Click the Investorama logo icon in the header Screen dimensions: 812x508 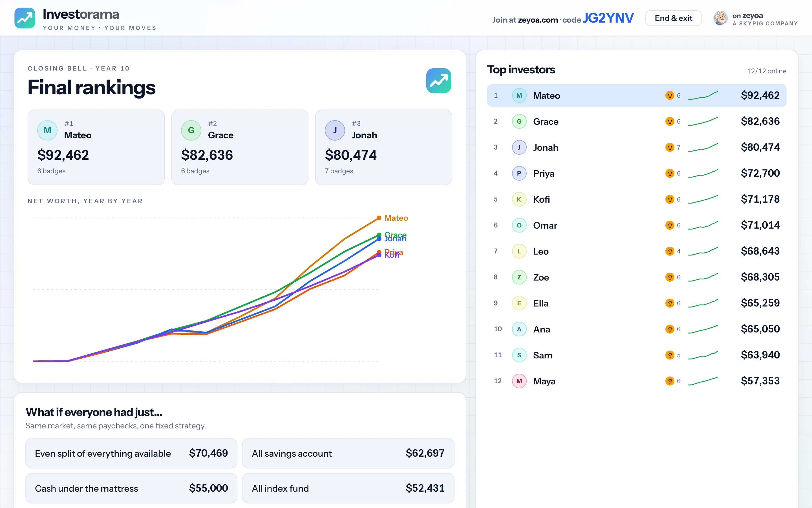(x=25, y=18)
